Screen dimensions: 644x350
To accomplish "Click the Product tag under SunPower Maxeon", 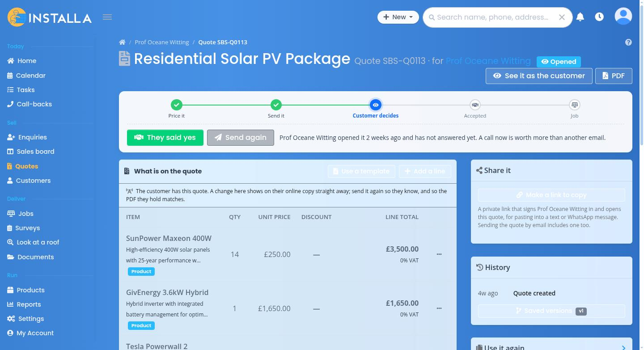I will click(x=141, y=271).
